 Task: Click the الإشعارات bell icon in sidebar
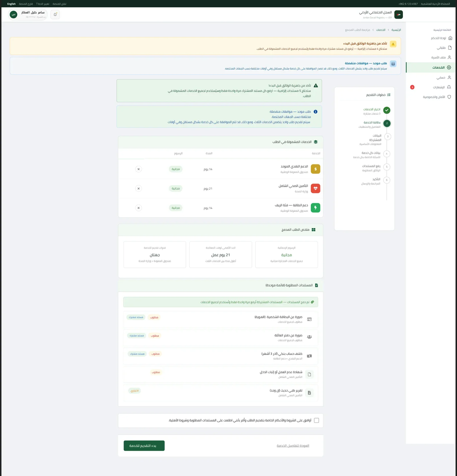(449, 87)
